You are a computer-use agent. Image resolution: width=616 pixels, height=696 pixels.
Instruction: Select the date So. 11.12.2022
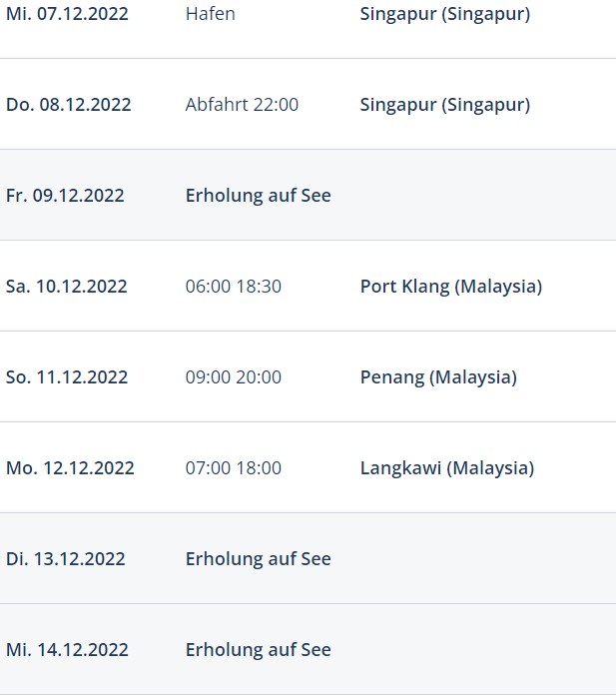[x=67, y=377]
